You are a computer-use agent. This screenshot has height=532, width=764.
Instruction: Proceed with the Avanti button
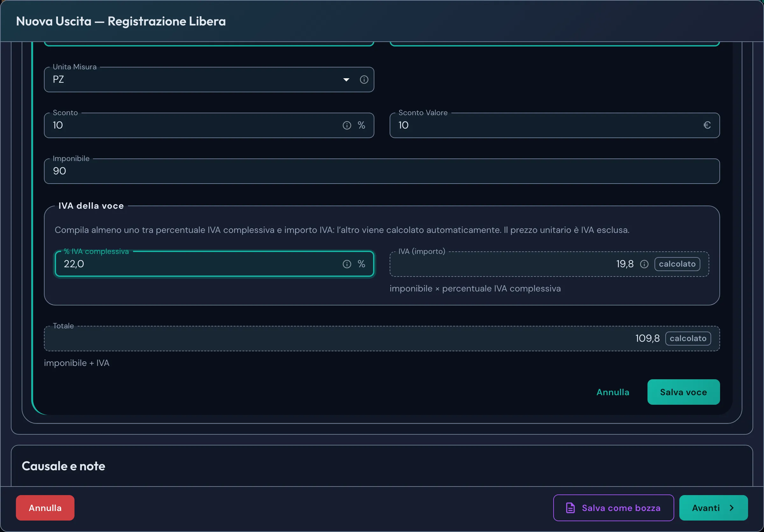pyautogui.click(x=713, y=508)
